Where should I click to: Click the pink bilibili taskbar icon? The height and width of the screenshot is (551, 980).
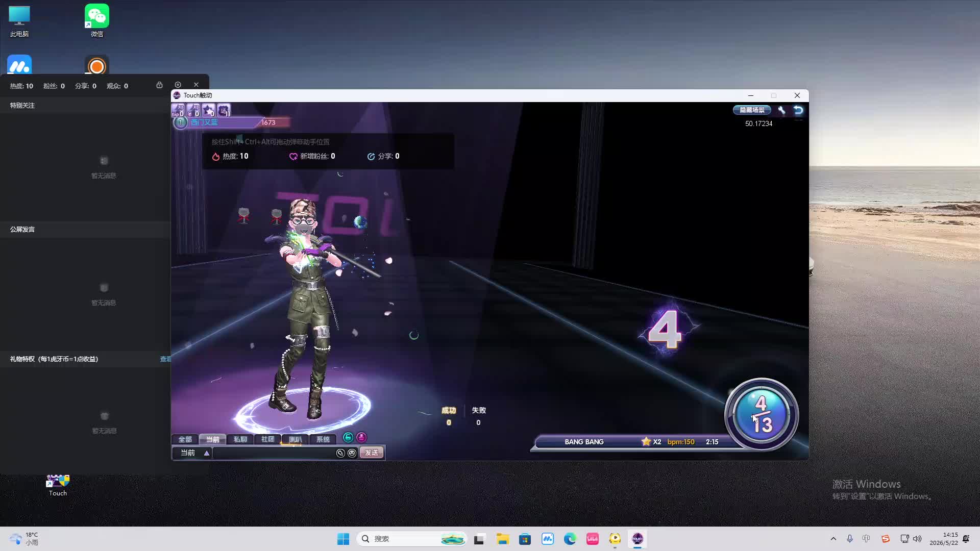click(x=593, y=539)
